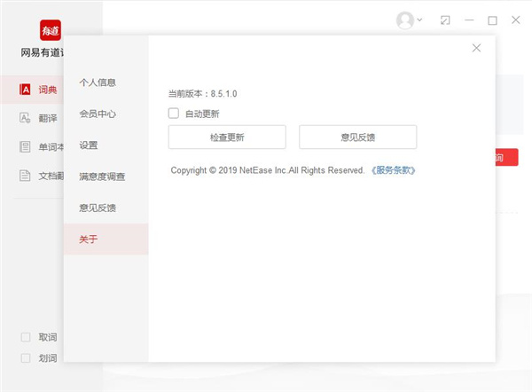Maximize the main window

pos(493,20)
